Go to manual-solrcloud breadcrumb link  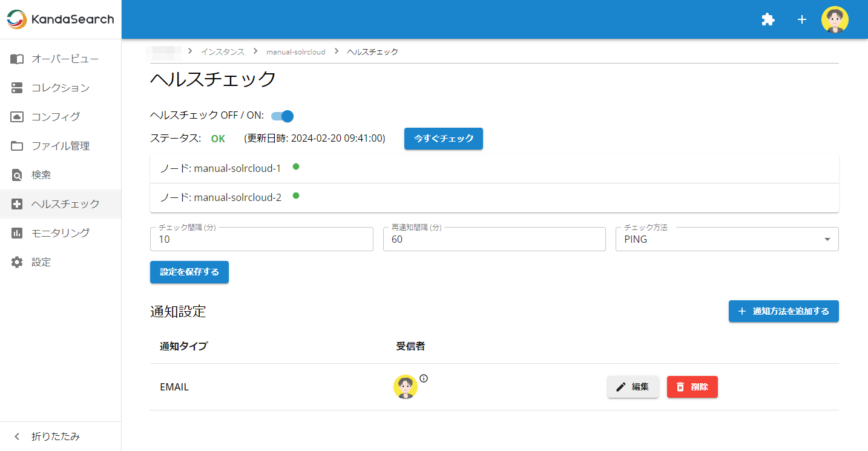pyautogui.click(x=296, y=52)
